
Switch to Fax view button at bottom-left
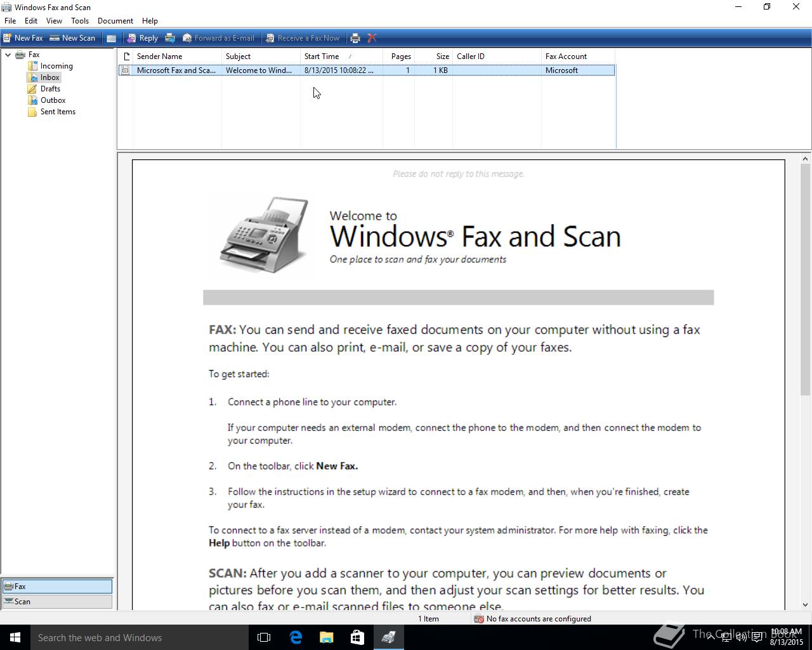(57, 587)
